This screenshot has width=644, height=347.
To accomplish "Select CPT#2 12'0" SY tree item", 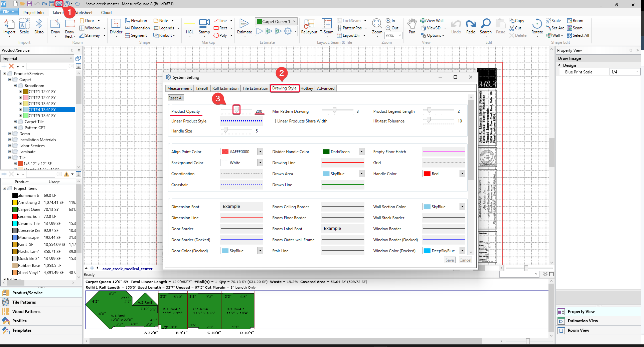I will pyautogui.click(x=42, y=98).
